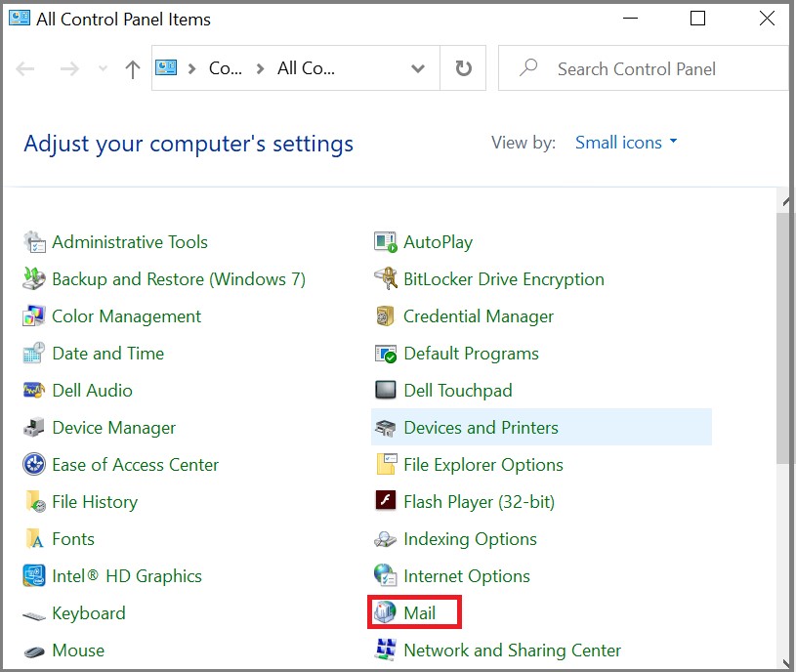Click the vertical scrollbar thumb
This screenshot has height=672, width=796.
(782, 338)
